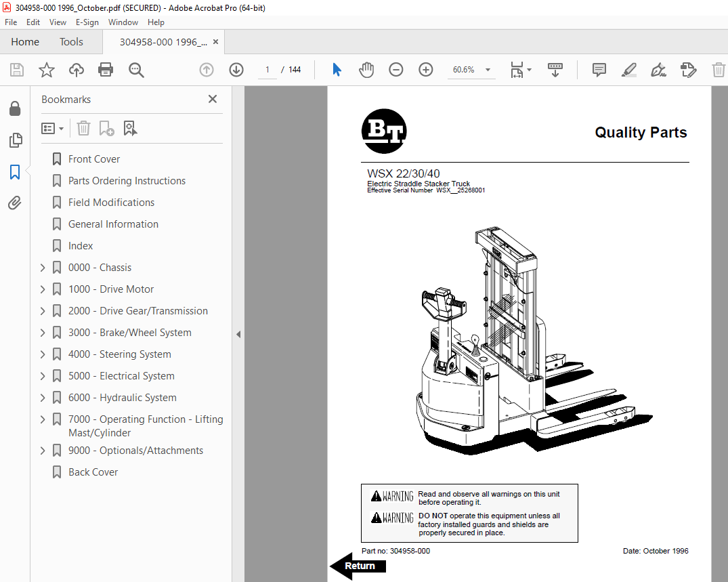Open the Index bookmark
728x582 pixels.
(81, 246)
